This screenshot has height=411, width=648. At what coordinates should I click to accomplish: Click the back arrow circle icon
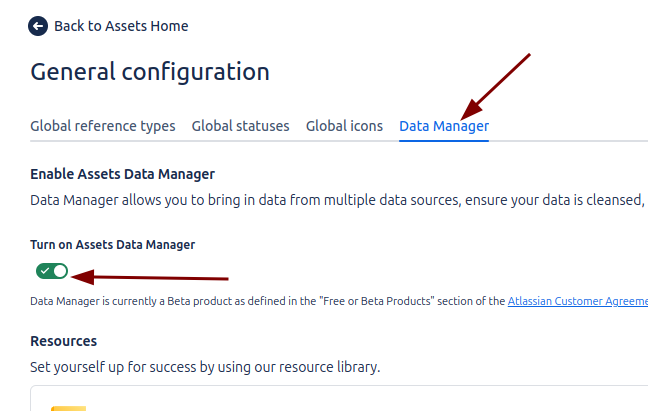(x=39, y=26)
